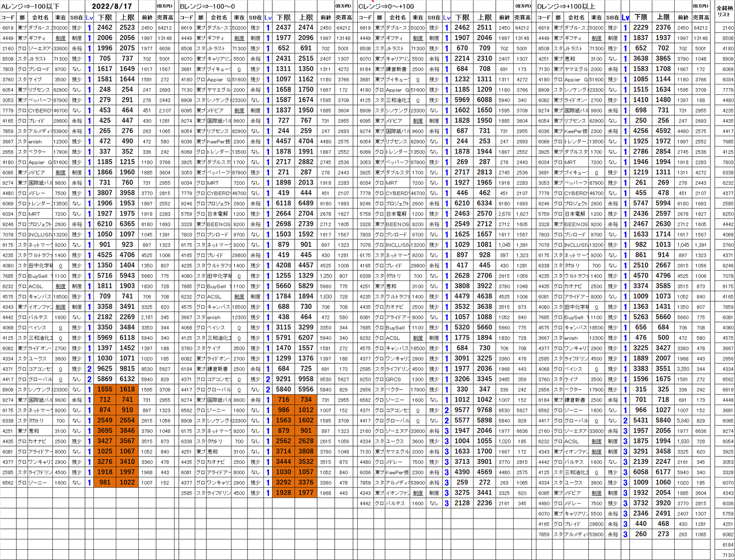735x560 pixels.
Task: Click code '2160' in A range
Action: (8, 48)
